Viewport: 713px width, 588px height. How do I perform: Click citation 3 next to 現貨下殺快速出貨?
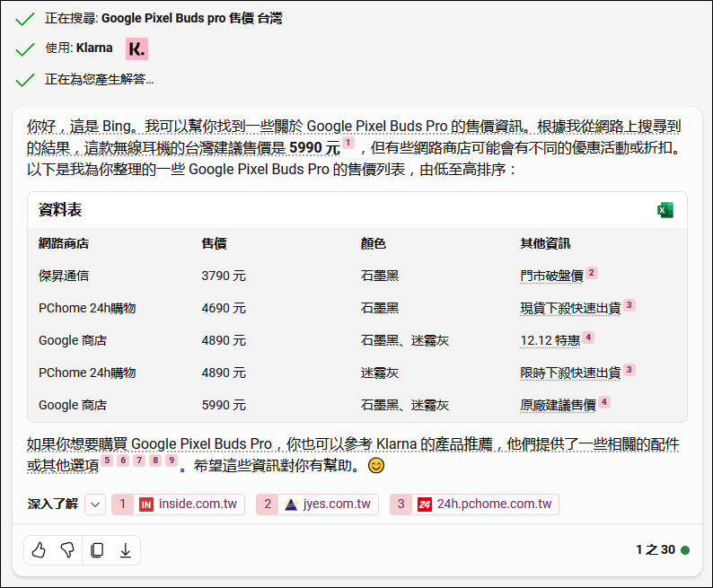[x=629, y=305]
